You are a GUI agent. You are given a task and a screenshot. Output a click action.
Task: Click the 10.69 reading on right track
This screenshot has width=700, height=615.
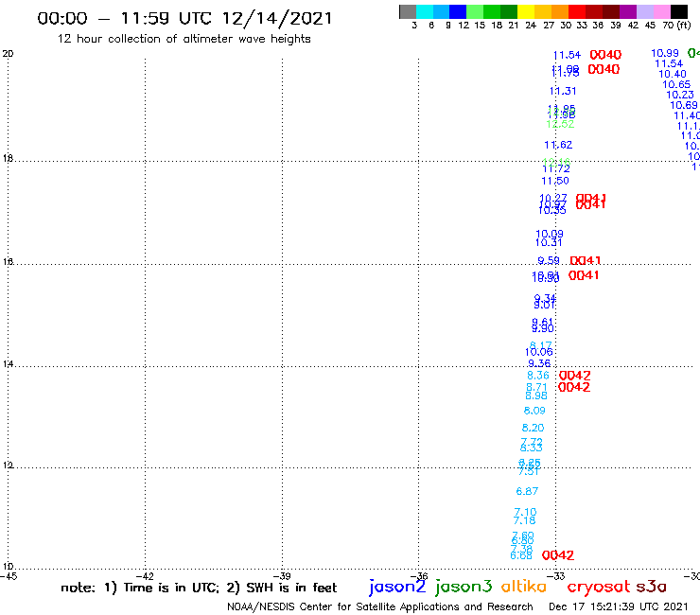tap(684, 105)
